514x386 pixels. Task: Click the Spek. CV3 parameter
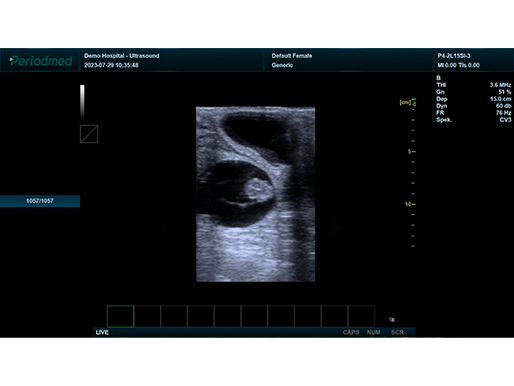pos(474,120)
